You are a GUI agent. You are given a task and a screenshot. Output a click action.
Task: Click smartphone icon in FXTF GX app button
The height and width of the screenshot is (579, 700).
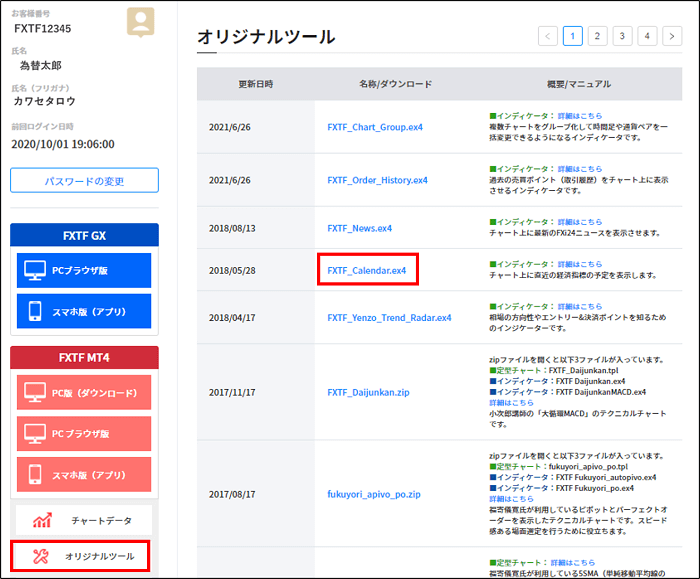tap(36, 311)
